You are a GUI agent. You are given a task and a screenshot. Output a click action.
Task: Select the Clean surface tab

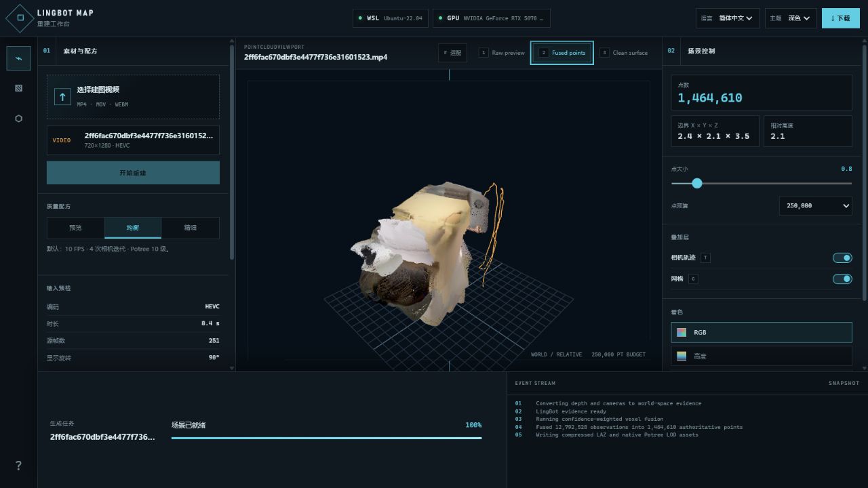624,53
